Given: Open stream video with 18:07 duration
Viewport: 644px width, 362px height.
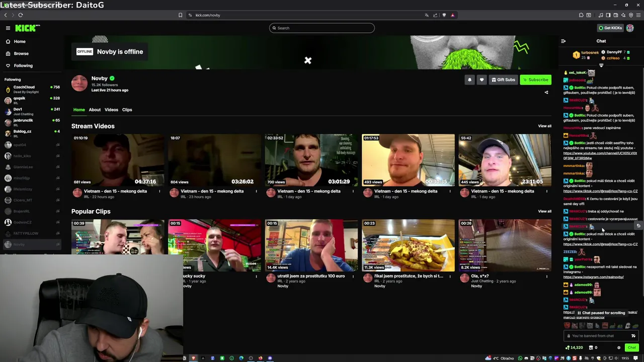Looking at the screenshot, I should [214, 160].
